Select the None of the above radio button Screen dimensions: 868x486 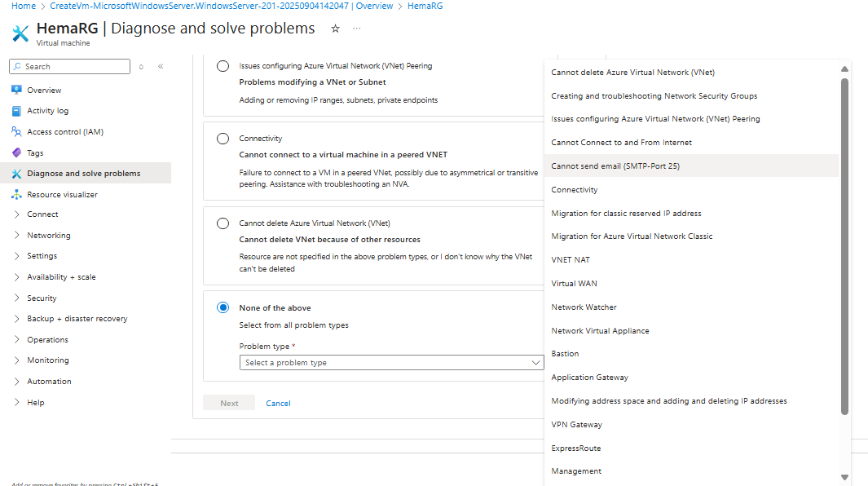(223, 307)
